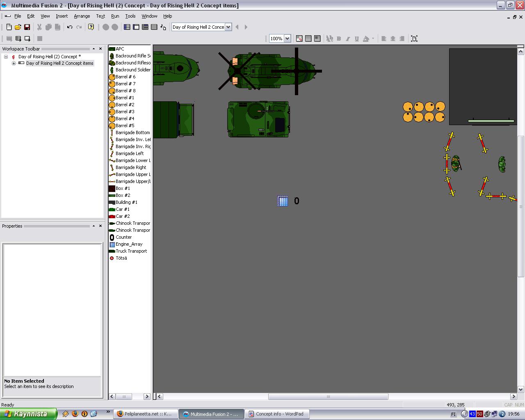The width and height of the screenshot is (525, 420).
Task: Click the Undo arrow icon
Action: 70,27
